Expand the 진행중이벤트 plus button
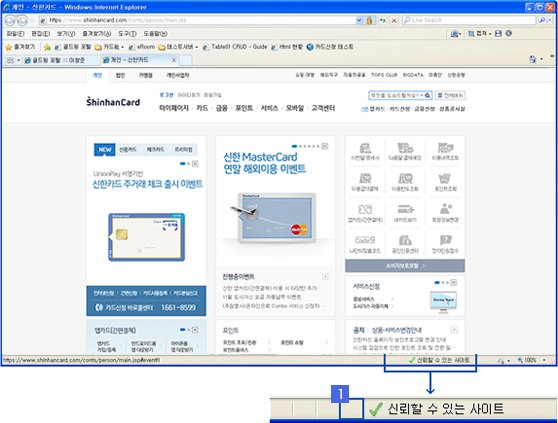This screenshot has width=558, height=423. (x=325, y=276)
